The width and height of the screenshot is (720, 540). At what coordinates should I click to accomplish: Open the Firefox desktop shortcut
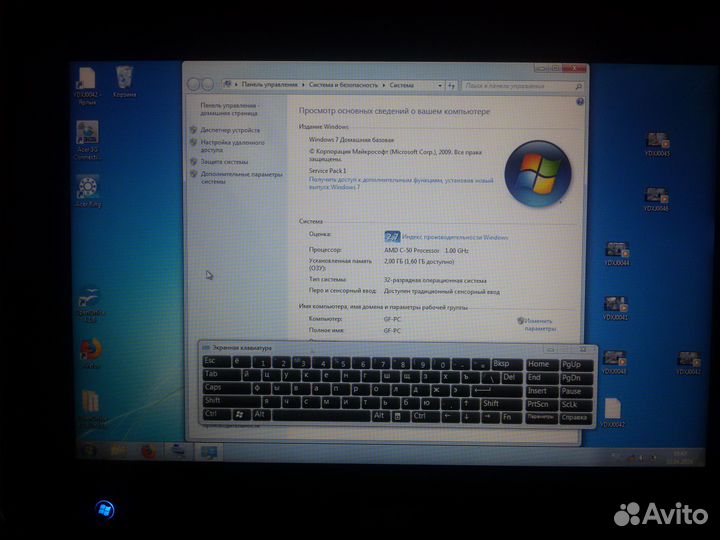point(90,354)
